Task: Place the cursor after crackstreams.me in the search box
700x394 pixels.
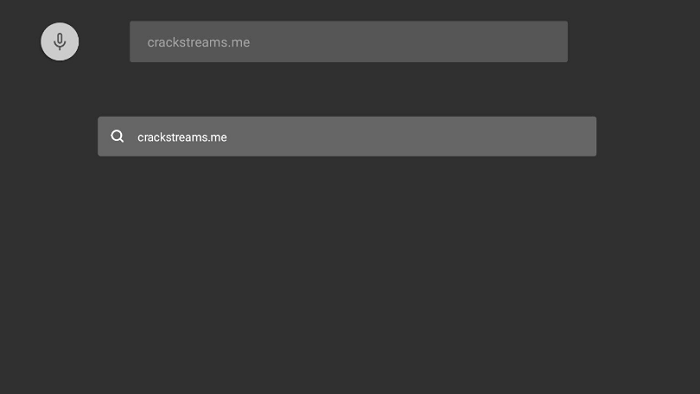Action: [x=252, y=42]
